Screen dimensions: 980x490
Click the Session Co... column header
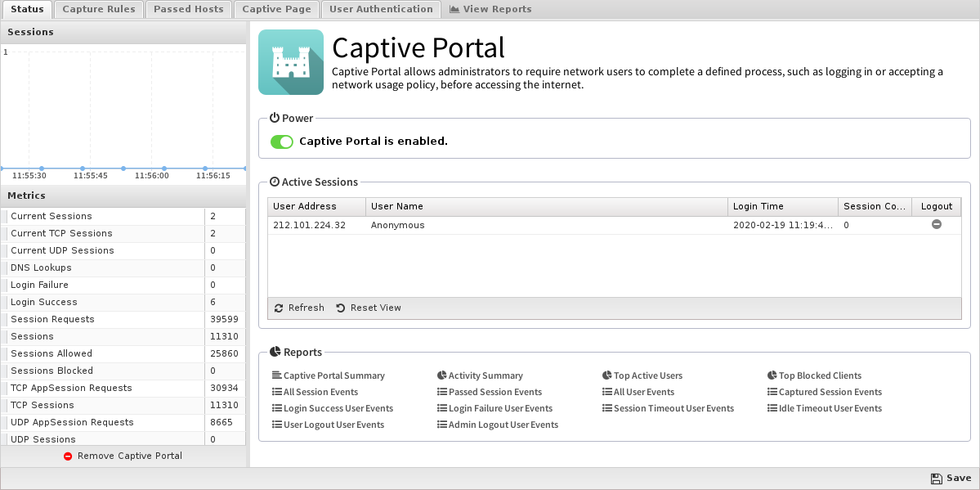coord(875,206)
